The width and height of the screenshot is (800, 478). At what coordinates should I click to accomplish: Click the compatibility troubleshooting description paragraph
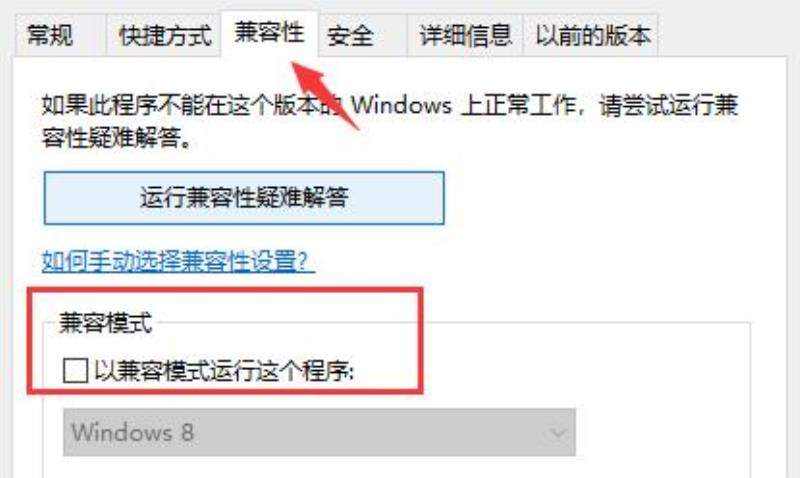[390, 121]
